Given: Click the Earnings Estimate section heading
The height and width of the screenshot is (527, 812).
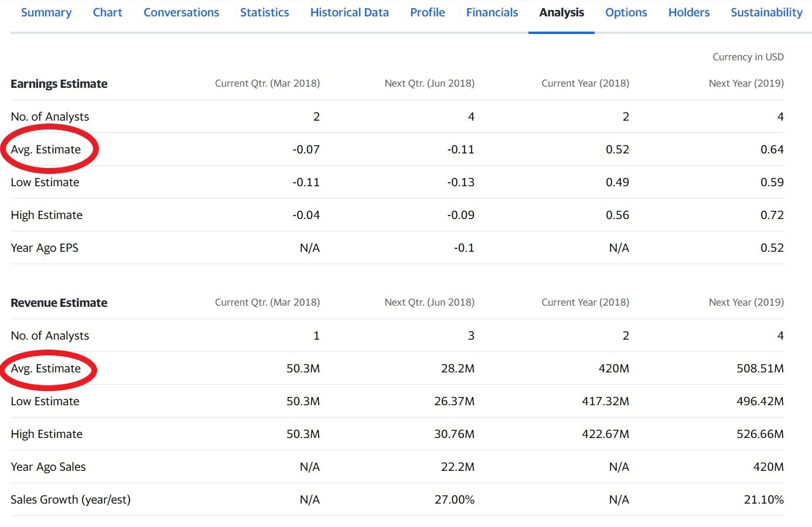Looking at the screenshot, I should [59, 84].
